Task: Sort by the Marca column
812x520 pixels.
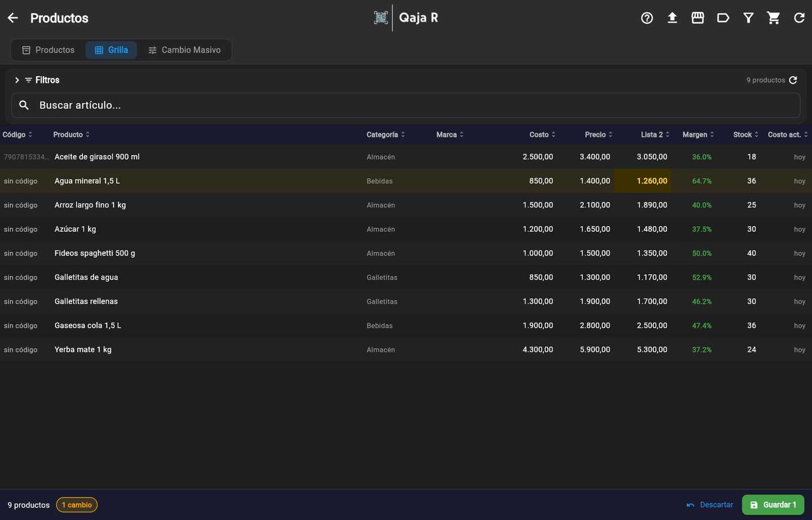Action: tap(450, 135)
